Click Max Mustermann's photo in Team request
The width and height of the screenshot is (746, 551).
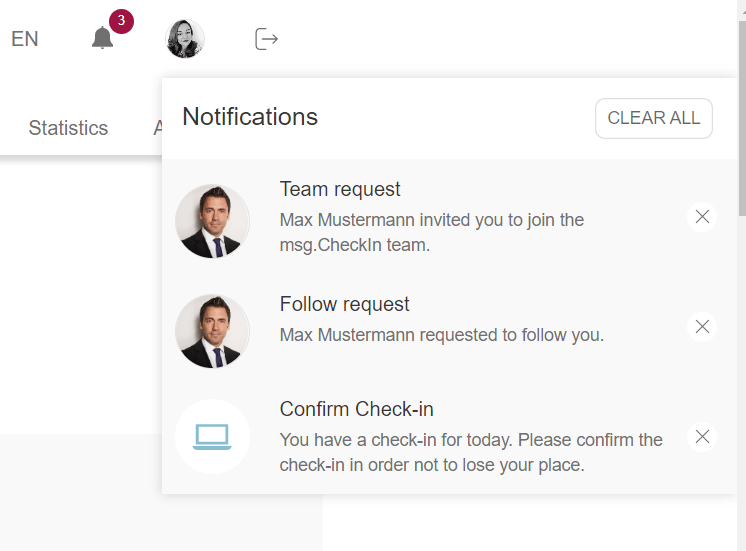pos(212,221)
